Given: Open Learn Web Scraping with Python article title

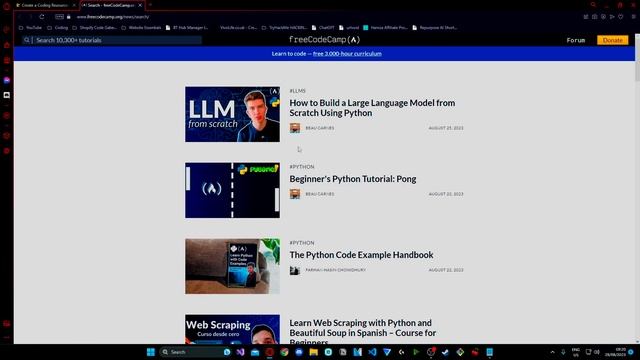Looking at the screenshot, I should 363,332.
